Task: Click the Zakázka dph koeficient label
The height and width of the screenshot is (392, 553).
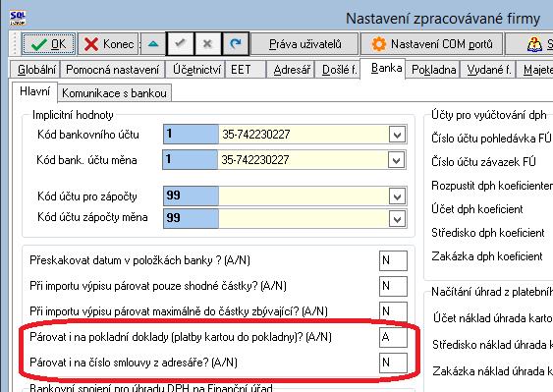Action: 487,256
